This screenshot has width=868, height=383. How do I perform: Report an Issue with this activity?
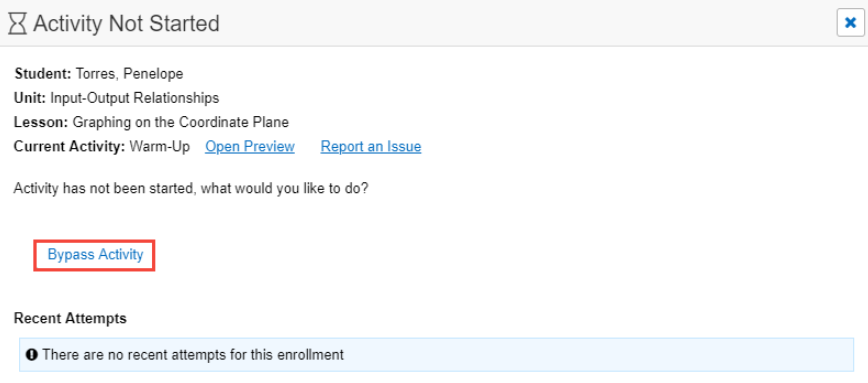[371, 147]
